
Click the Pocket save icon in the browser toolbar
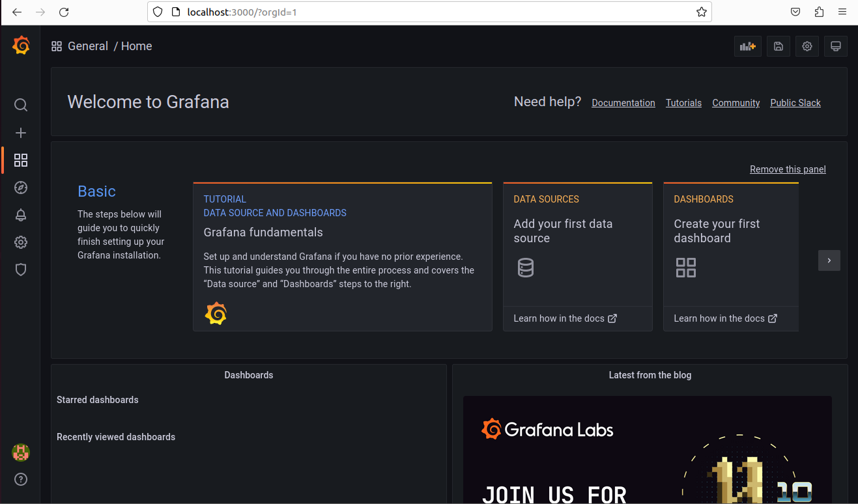click(x=795, y=12)
